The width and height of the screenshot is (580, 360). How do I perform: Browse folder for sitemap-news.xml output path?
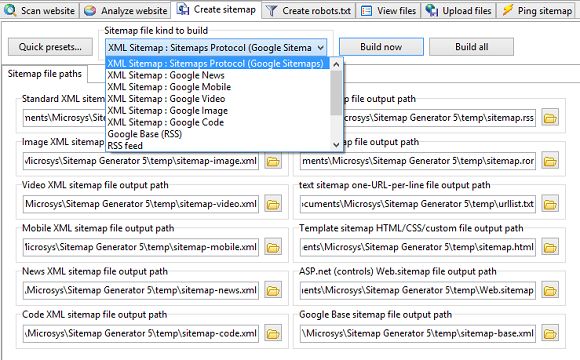pyautogui.click(x=273, y=290)
